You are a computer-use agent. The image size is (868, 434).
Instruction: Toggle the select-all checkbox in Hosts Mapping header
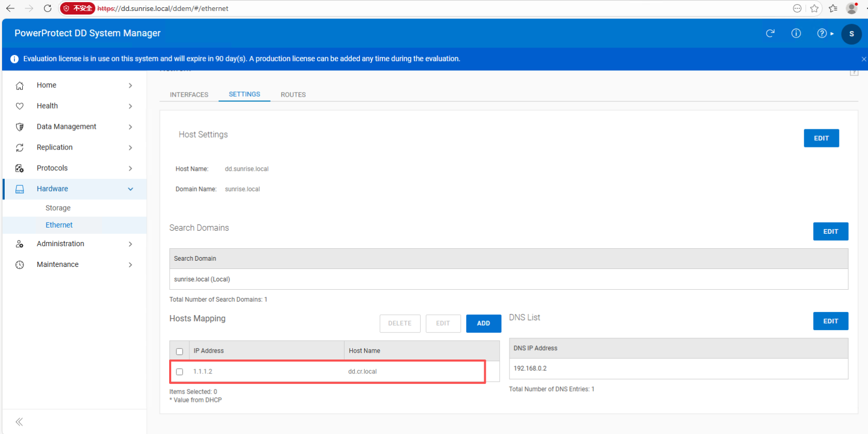179,351
